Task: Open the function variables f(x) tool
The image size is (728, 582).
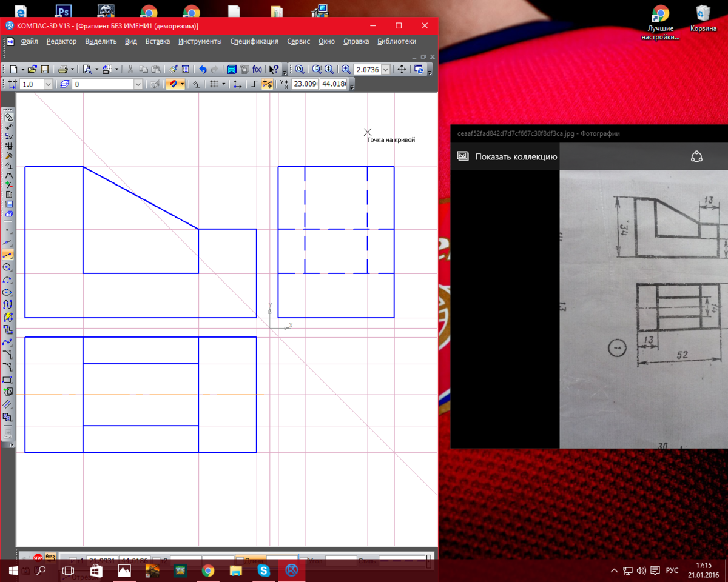Action: point(257,70)
